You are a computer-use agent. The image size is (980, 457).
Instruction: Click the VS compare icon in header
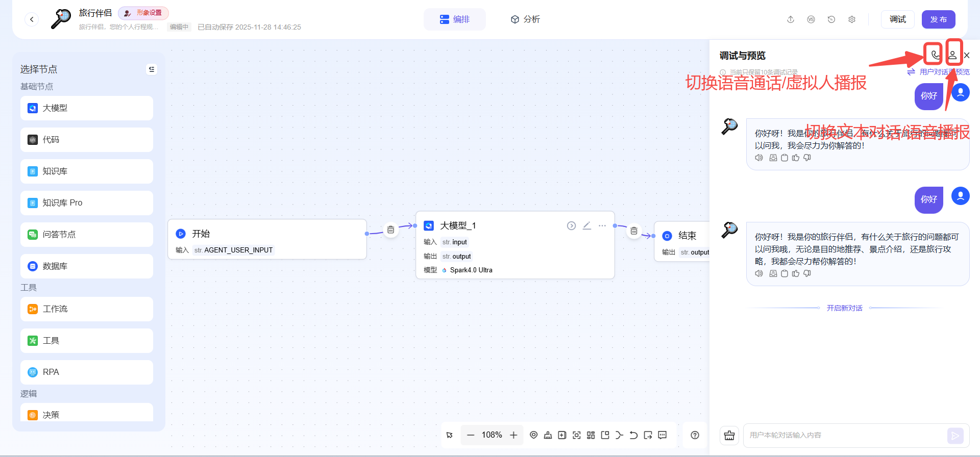point(811,19)
